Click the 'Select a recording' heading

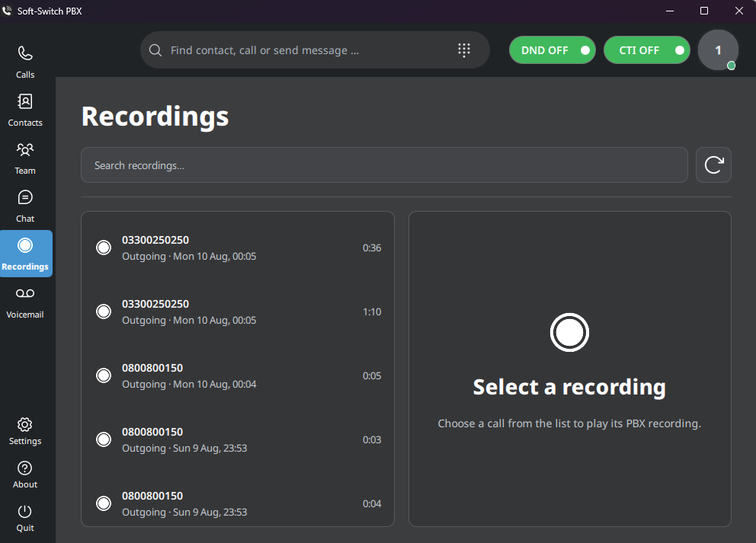(x=569, y=387)
